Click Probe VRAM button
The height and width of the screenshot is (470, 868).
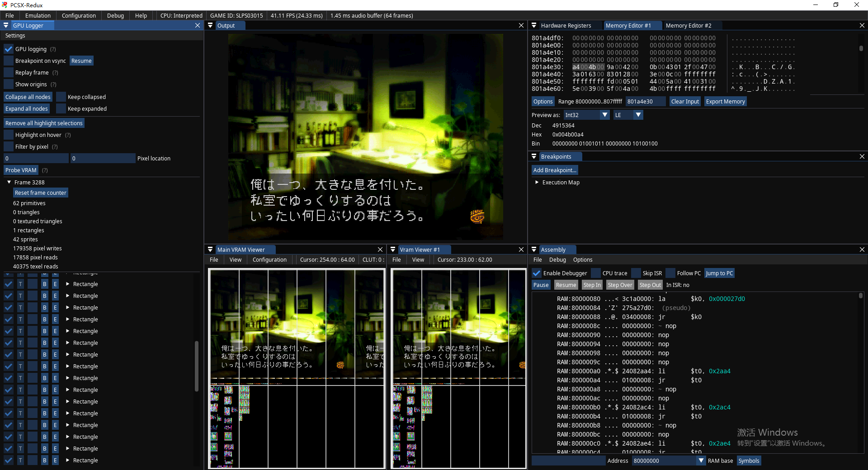pos(21,170)
